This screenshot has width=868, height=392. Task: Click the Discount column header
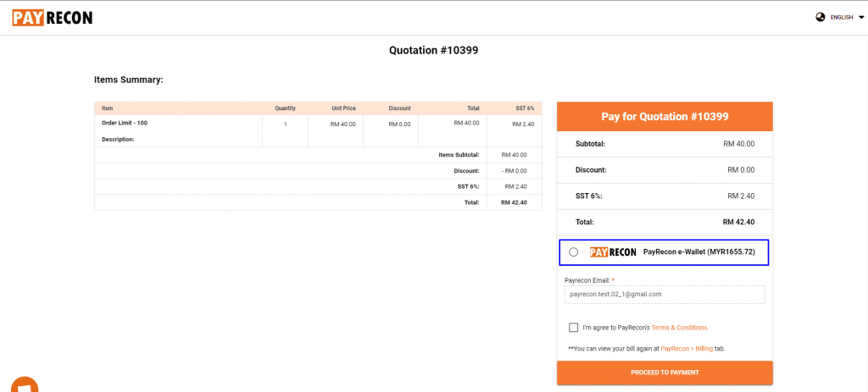400,108
